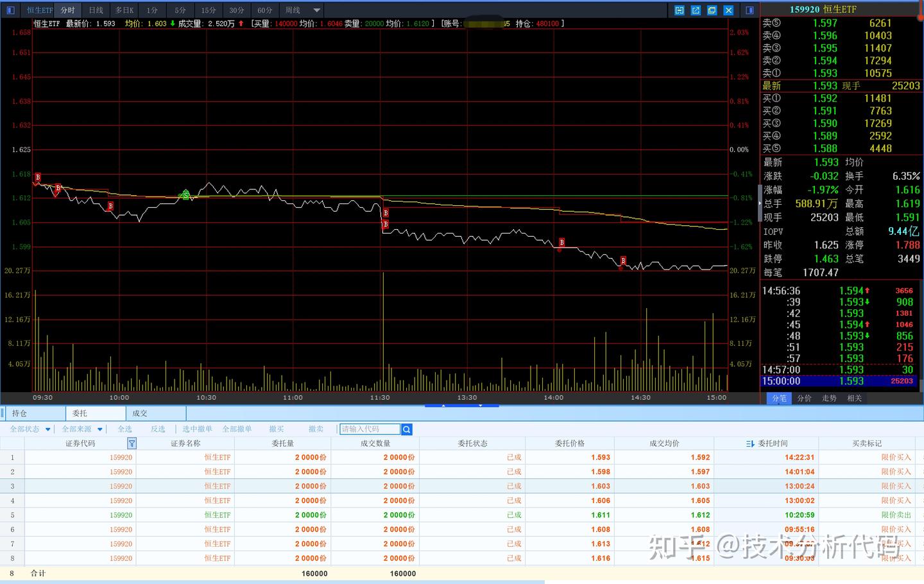Select the order row at 14:01:04
Image resolution: width=924 pixels, height=584 pixels.
(x=462, y=472)
